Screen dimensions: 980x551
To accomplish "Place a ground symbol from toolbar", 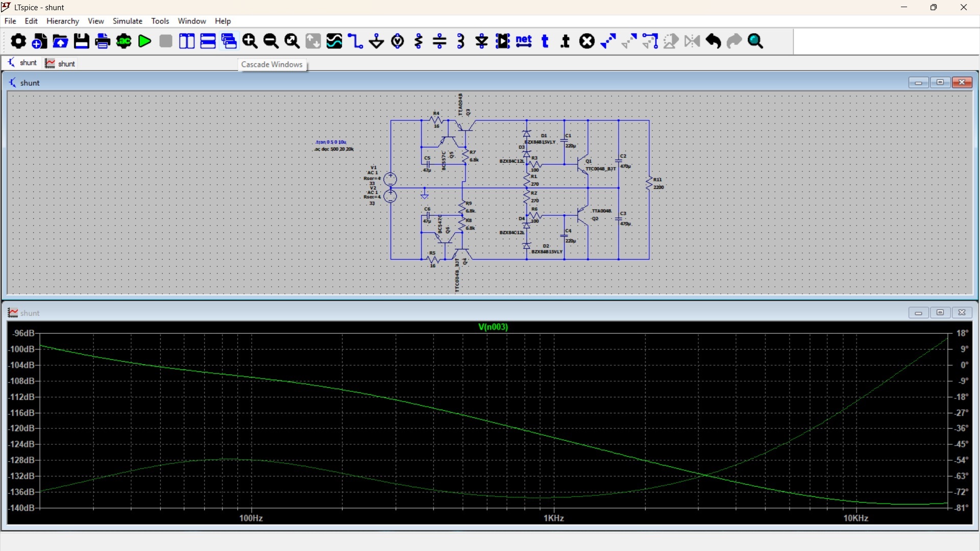I will [x=377, y=41].
